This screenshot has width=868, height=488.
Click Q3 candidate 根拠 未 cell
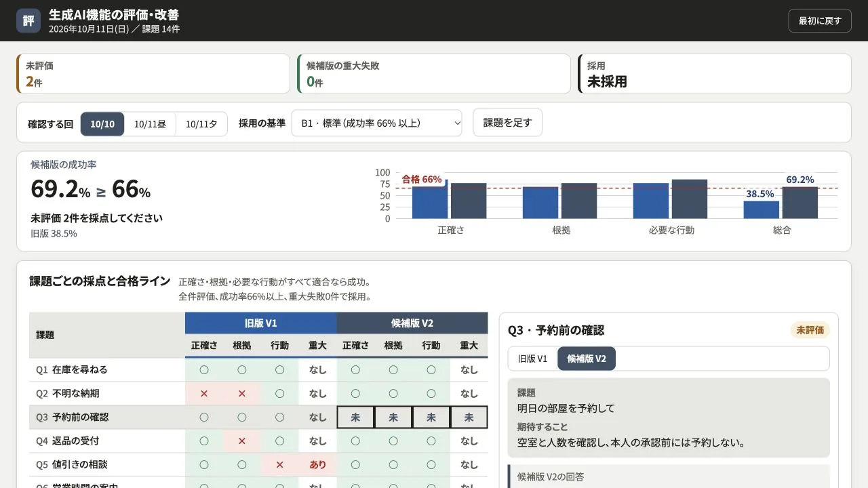coord(393,418)
